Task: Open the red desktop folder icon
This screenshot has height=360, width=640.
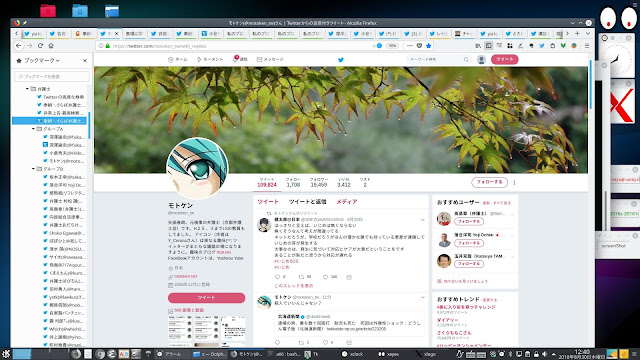Action: [x=48, y=11]
